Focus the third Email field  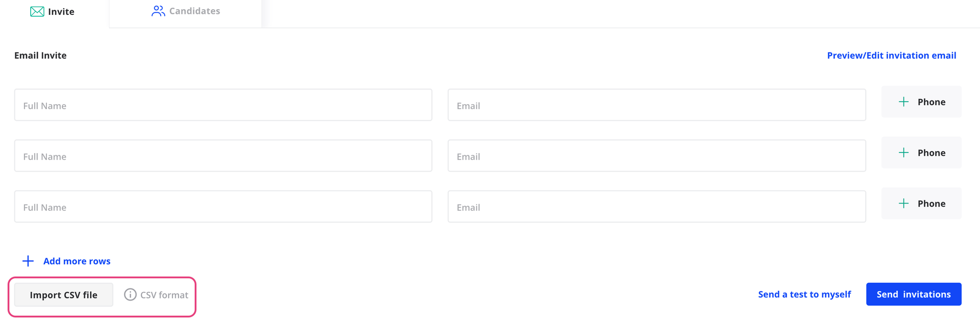coord(657,207)
